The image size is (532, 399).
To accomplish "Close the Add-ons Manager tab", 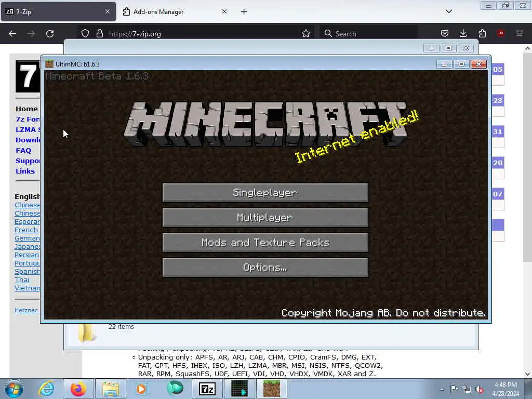I will [224, 11].
